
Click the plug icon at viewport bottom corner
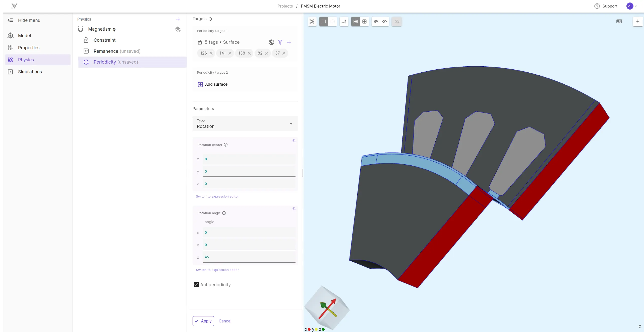(x=640, y=326)
